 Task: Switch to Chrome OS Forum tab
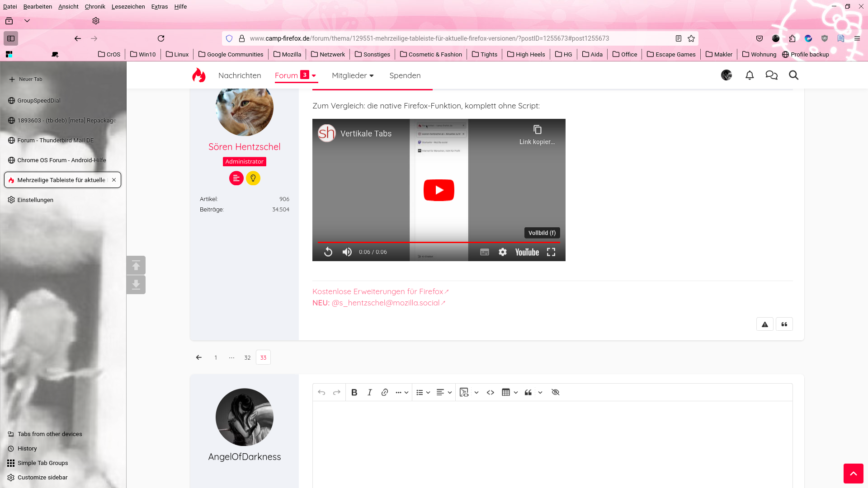coord(61,160)
